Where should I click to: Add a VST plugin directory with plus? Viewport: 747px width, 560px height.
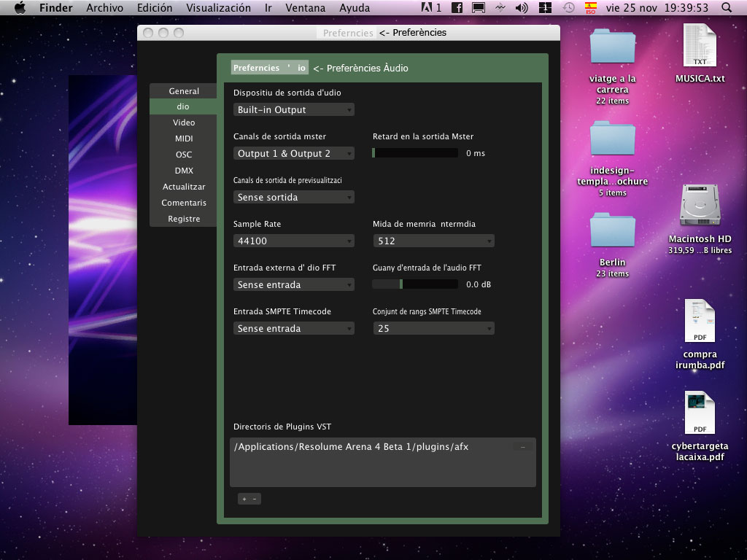point(244,499)
